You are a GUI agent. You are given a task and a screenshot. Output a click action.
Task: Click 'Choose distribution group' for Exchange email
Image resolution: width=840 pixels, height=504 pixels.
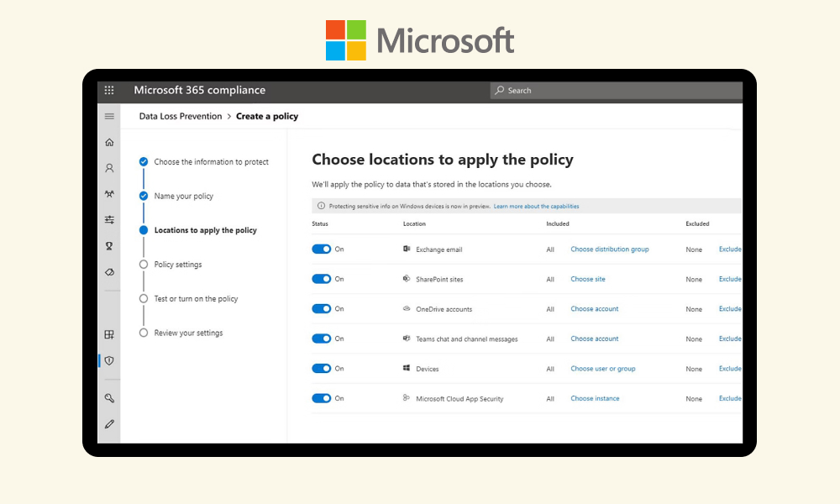pyautogui.click(x=610, y=249)
